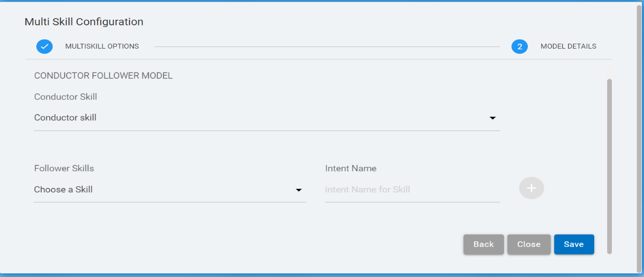Select the 'Choose a Skill' placeholder
644x277 pixels.
coord(63,190)
